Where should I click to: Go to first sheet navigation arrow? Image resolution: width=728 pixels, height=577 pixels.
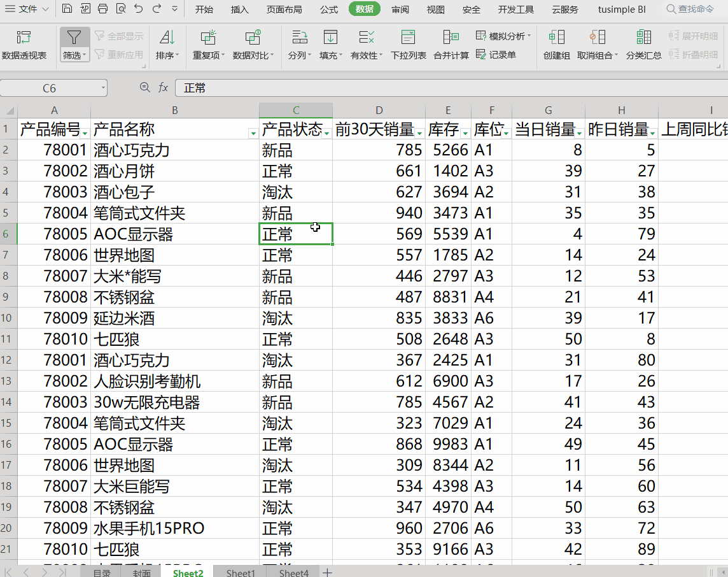point(8,572)
